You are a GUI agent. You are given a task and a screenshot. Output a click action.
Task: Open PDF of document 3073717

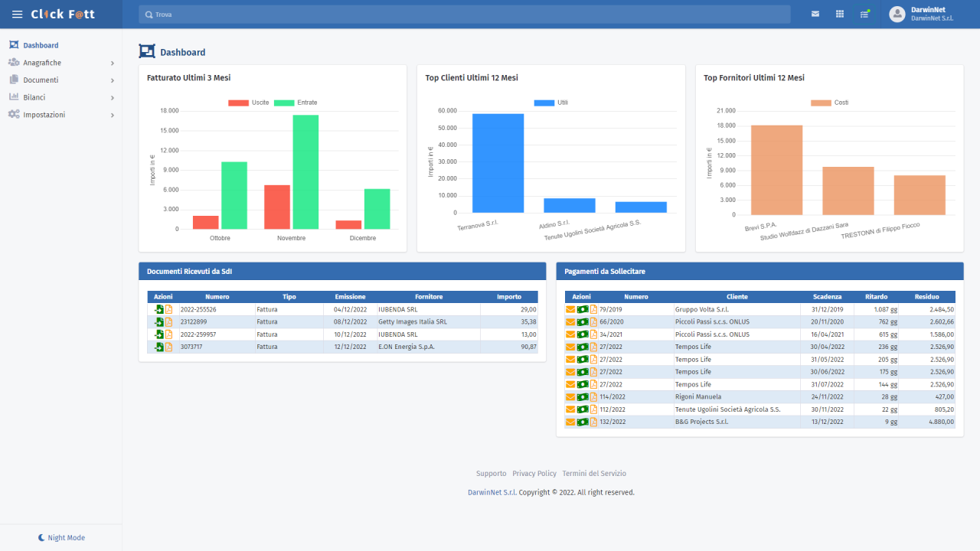point(169,347)
